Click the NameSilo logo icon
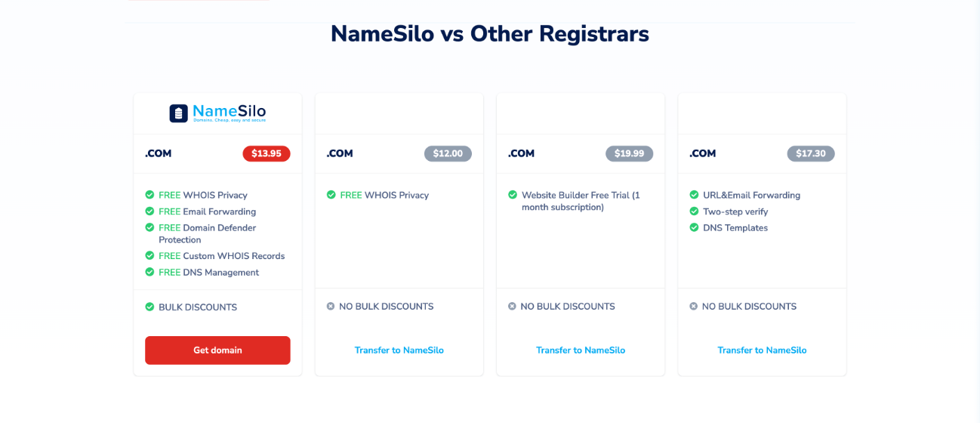The image size is (980, 423). pyautogui.click(x=178, y=113)
